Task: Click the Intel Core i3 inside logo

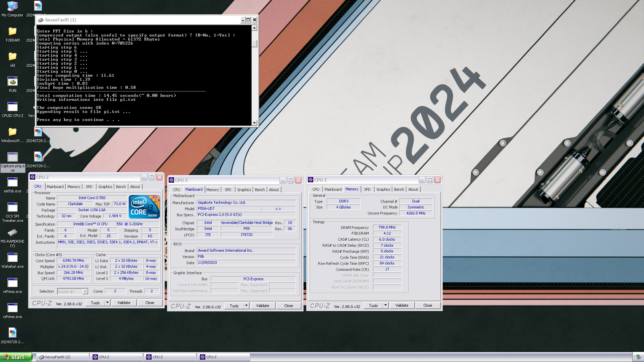Action: [144, 207]
